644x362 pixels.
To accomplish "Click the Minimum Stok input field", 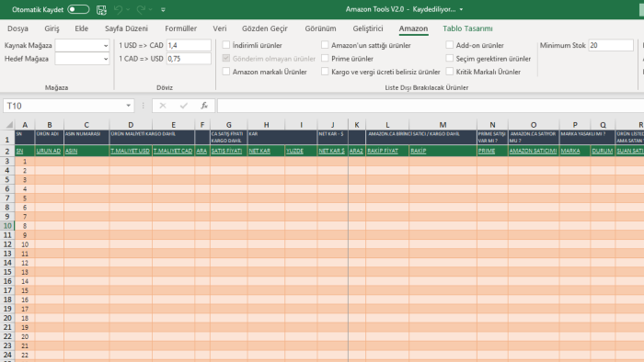I will pyautogui.click(x=611, y=45).
